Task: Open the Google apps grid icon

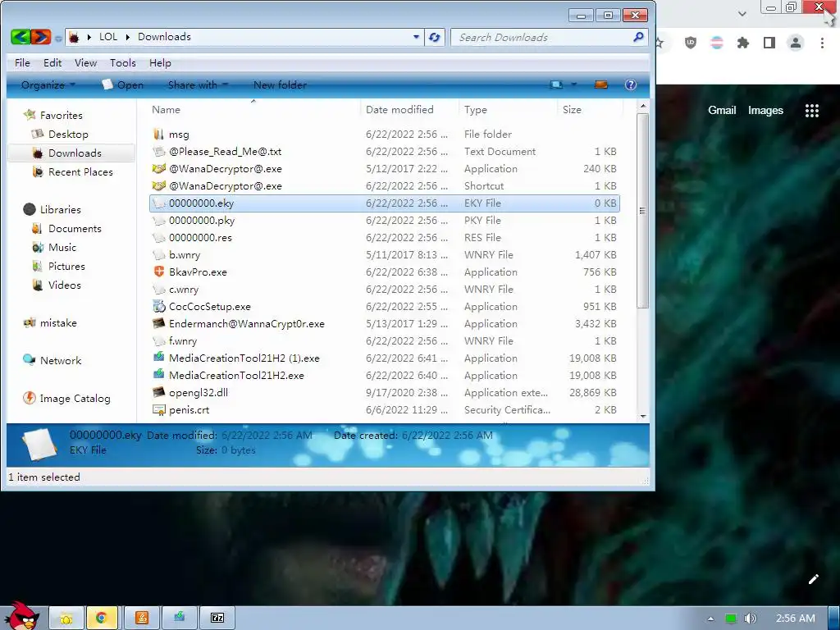Action: coord(812,111)
